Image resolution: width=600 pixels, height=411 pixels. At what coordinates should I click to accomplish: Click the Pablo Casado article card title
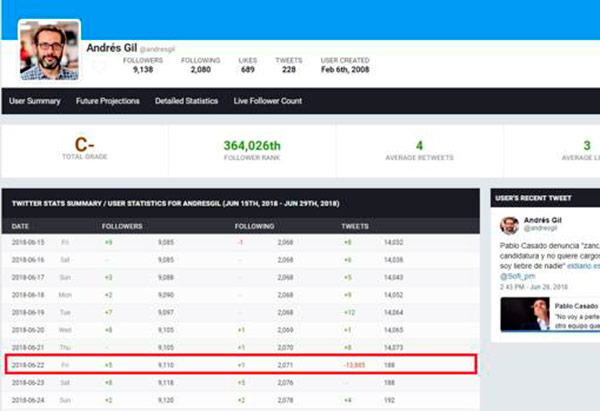point(576,306)
